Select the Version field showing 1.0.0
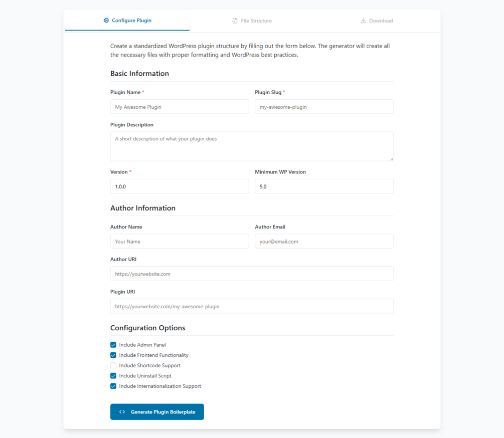The width and height of the screenshot is (504, 438). click(x=179, y=186)
